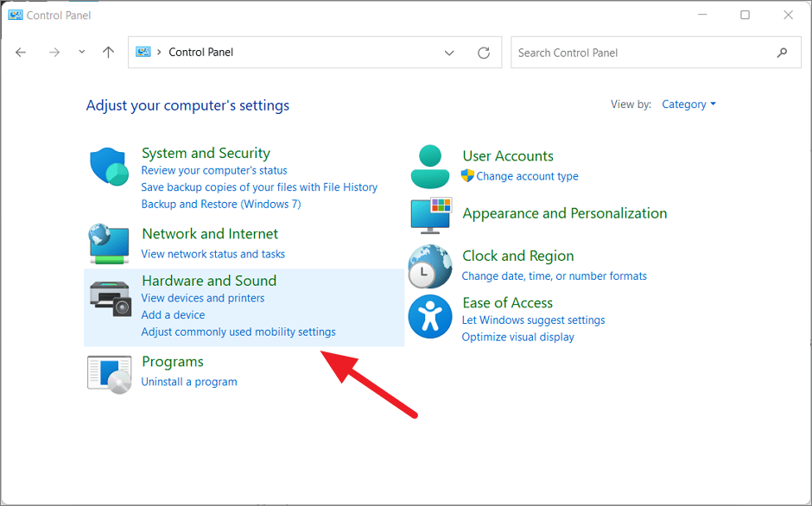
Task: Click the Up navigation arrow
Action: [107, 53]
